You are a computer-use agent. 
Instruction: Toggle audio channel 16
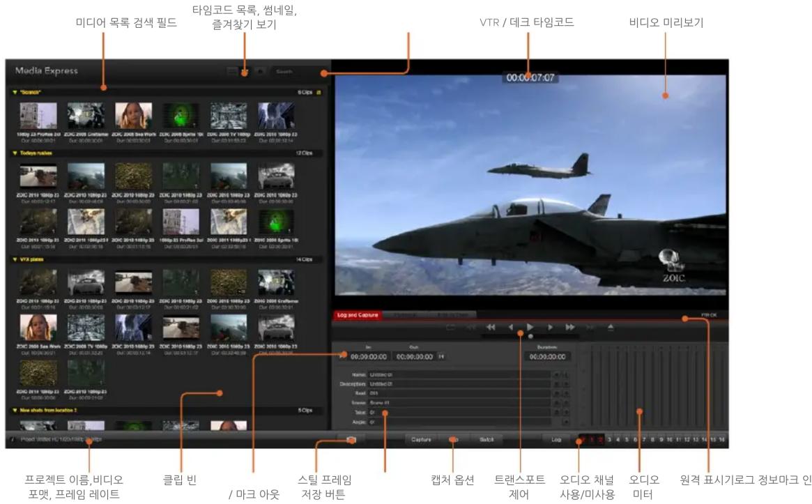tap(722, 440)
